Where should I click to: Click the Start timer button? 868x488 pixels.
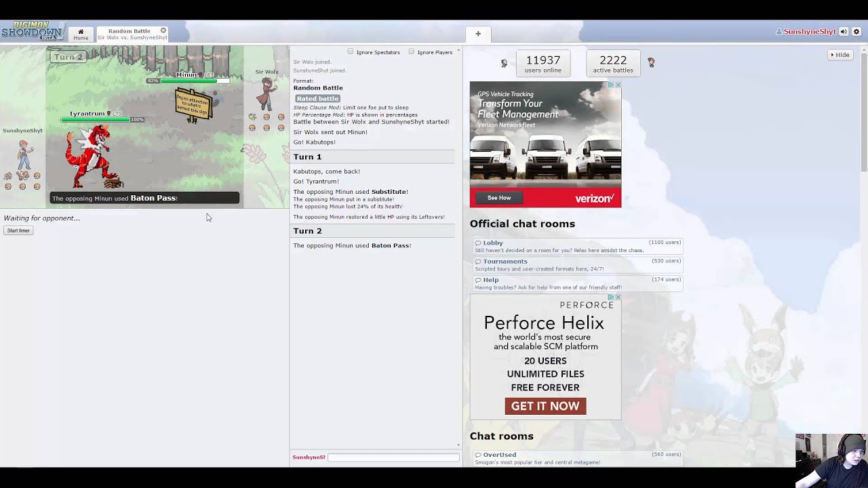(18, 230)
